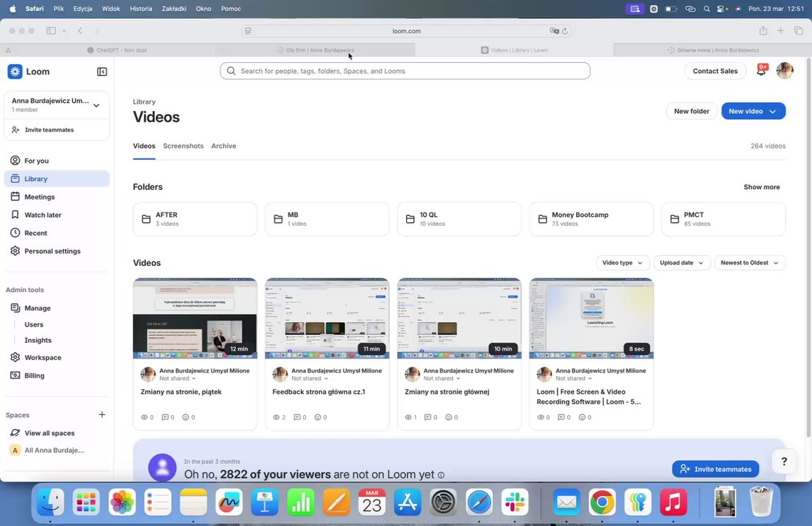Click blue Invite teammates banner button
This screenshot has width=812, height=526.
(716, 469)
